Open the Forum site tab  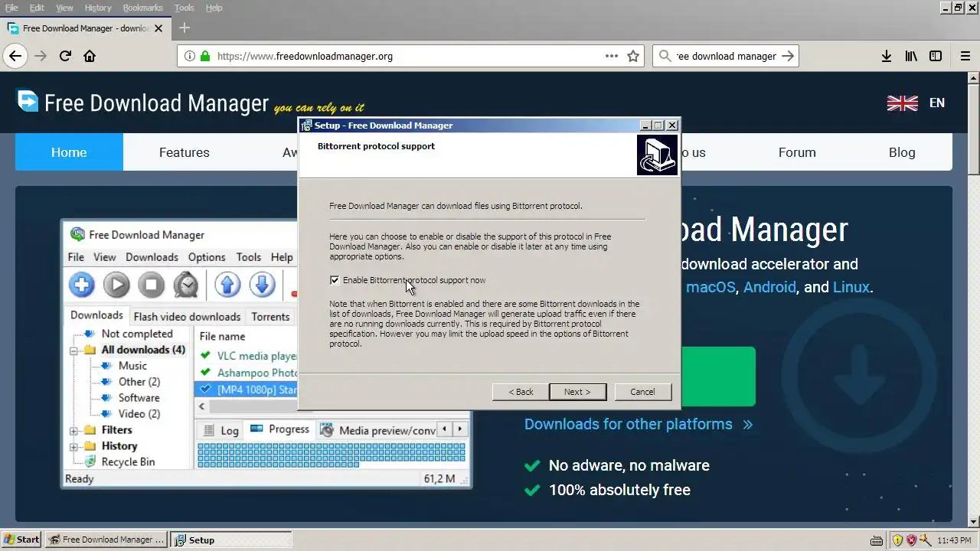pos(797,152)
